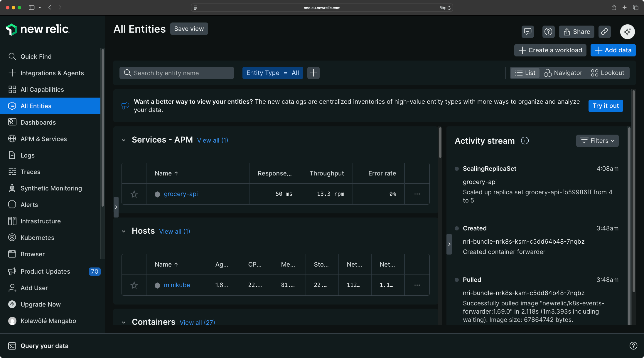Collapse the Services - APM section
Image resolution: width=644 pixels, height=358 pixels.
coord(124,140)
